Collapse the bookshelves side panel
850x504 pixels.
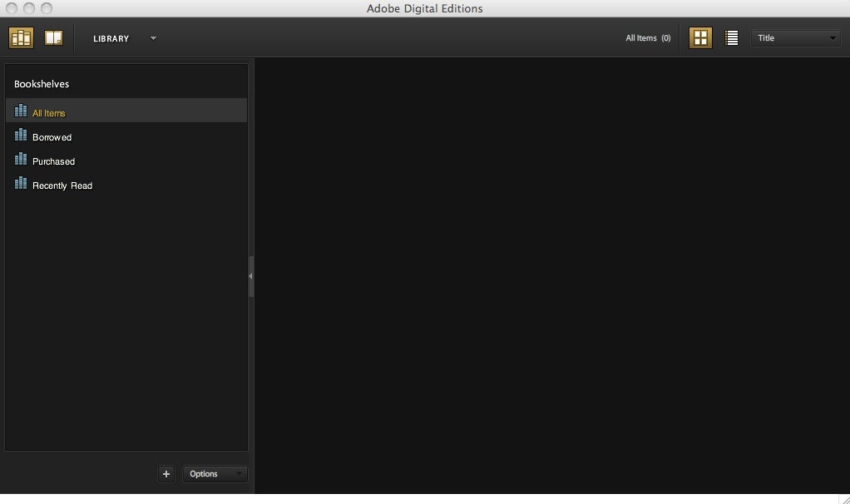point(251,276)
